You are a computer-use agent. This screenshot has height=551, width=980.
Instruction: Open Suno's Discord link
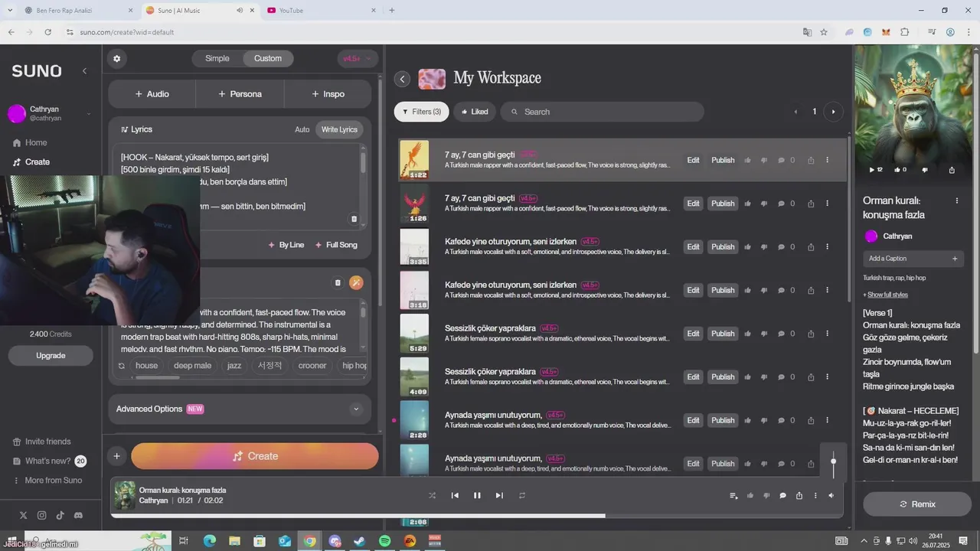78,516
